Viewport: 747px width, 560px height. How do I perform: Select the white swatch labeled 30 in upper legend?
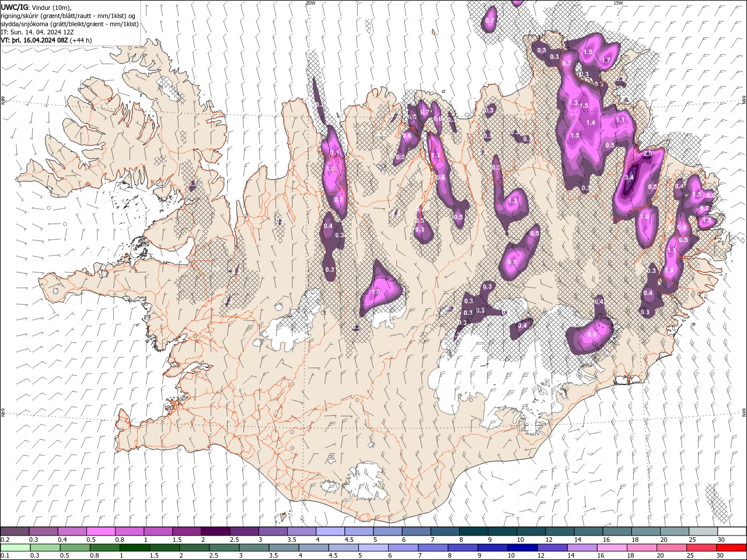[732, 531]
